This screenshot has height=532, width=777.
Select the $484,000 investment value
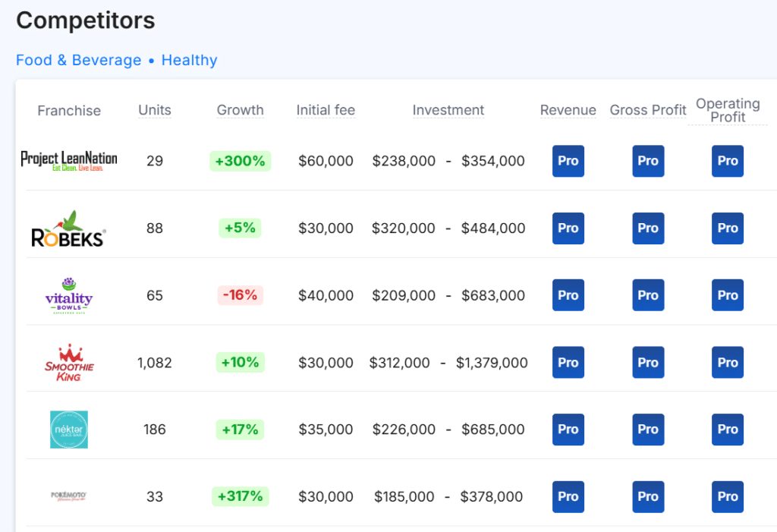(493, 228)
